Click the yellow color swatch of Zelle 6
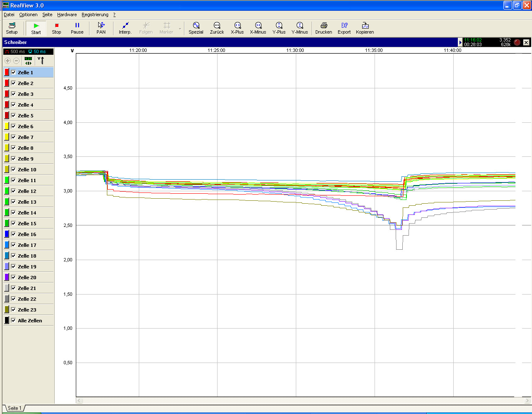 click(x=7, y=126)
